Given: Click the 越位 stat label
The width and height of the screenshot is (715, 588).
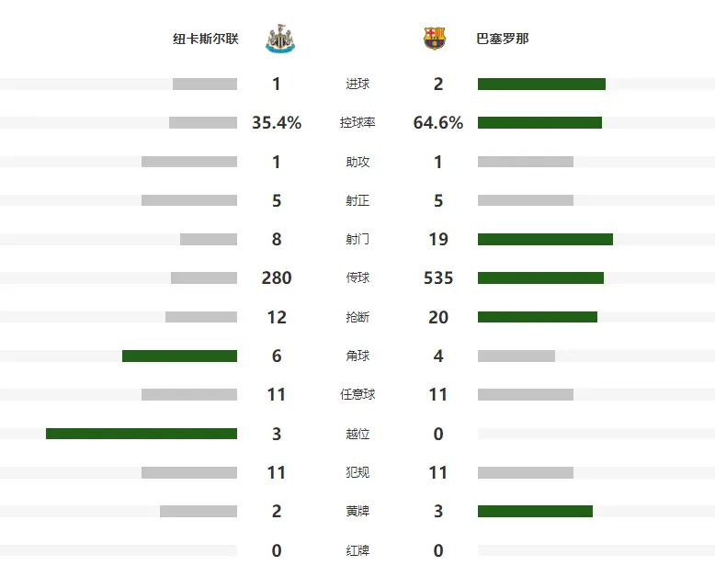Looking at the screenshot, I should pyautogui.click(x=357, y=434).
